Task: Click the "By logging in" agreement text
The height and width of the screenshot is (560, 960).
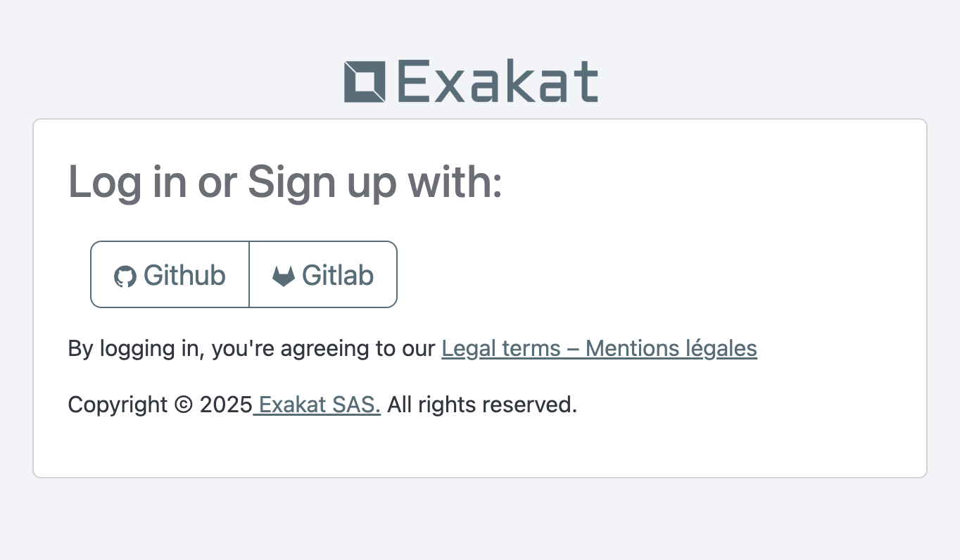Action: point(135,348)
